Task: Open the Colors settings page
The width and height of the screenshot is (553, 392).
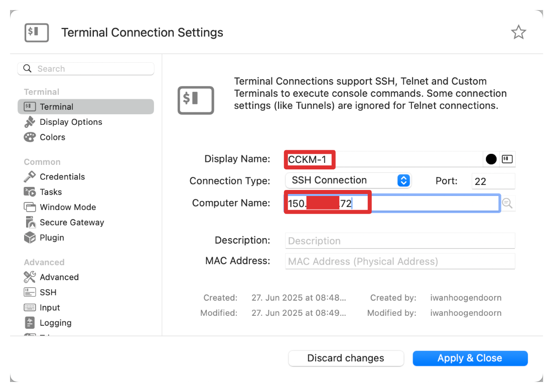Action: [52, 137]
